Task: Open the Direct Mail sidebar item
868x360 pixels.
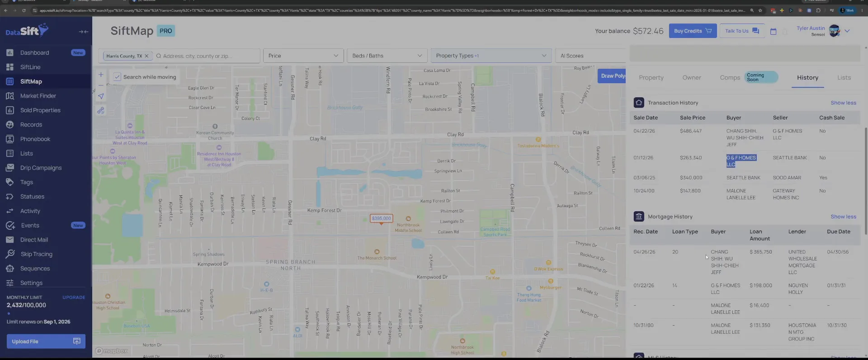Action: (34, 240)
